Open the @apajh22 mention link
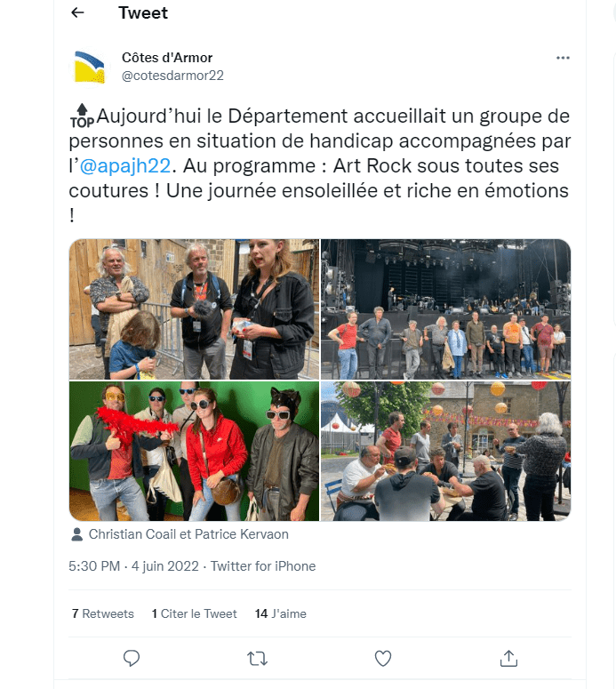 (125, 165)
